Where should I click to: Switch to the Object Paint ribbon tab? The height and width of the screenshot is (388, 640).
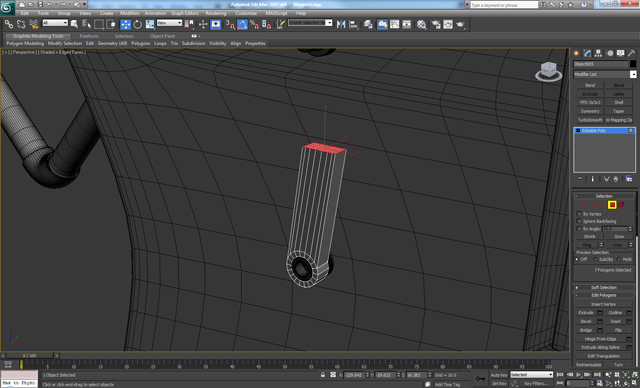pos(162,36)
